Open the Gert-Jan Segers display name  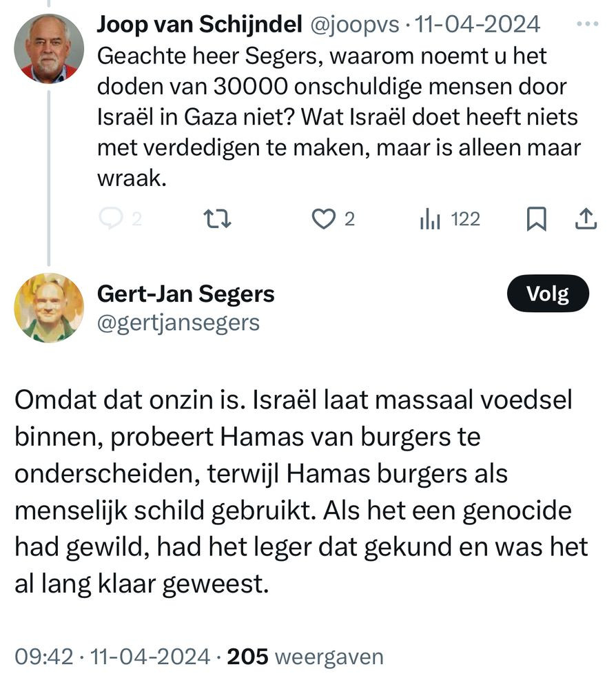tap(186, 294)
